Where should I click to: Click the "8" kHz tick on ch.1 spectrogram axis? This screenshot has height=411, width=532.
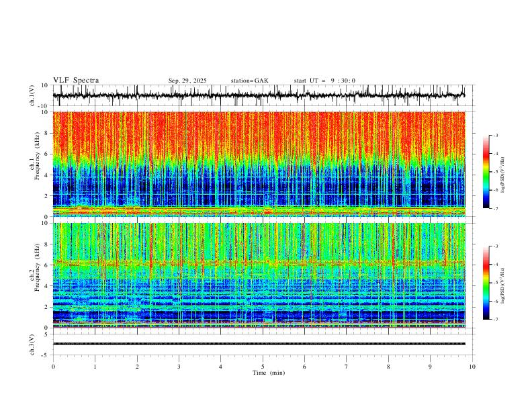pyautogui.click(x=46, y=133)
